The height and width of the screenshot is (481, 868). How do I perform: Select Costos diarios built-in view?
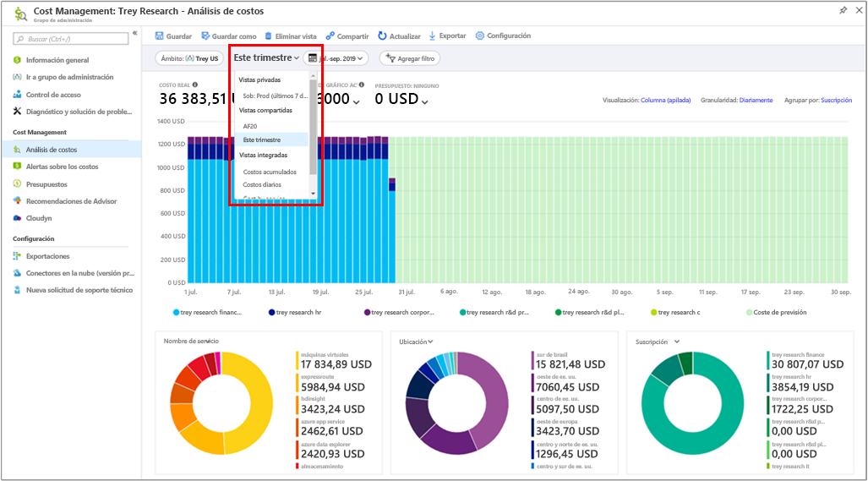pyautogui.click(x=262, y=185)
